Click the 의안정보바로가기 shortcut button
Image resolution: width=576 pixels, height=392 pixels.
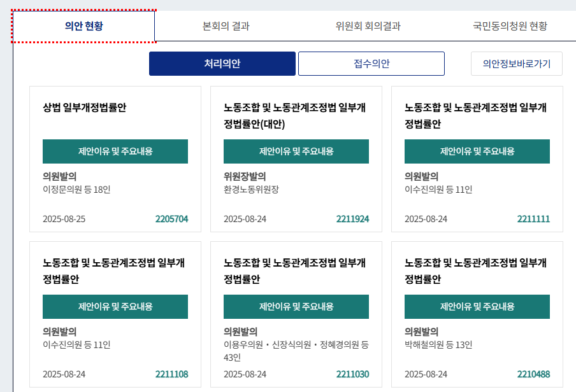point(516,64)
